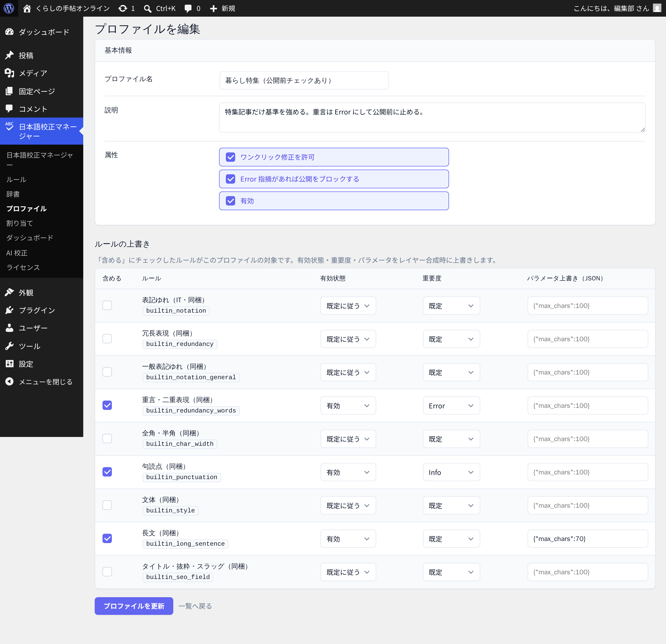Screen dimensions: 666x644
Task: Open the Ctrl+K search icon
Action: 148,9
